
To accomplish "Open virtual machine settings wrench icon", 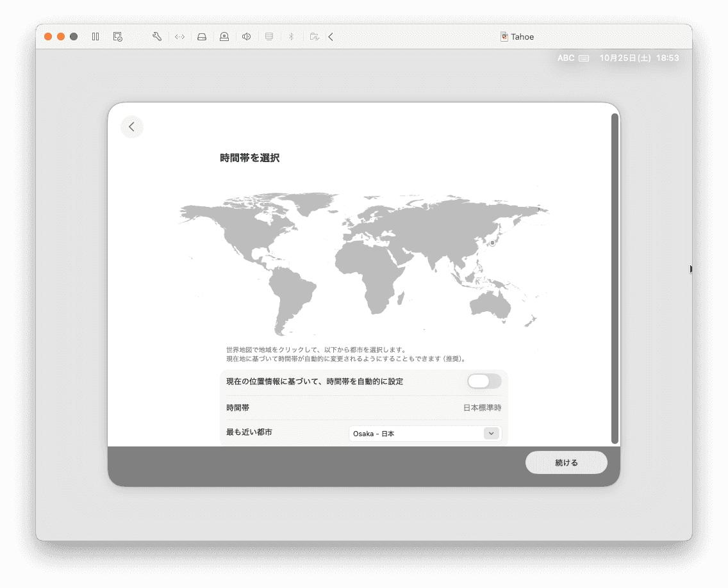I will pos(156,37).
